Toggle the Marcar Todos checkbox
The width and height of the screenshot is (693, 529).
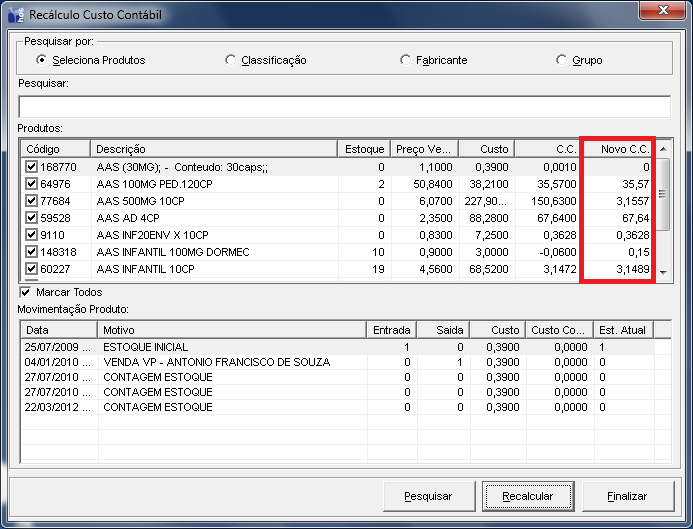[26, 292]
